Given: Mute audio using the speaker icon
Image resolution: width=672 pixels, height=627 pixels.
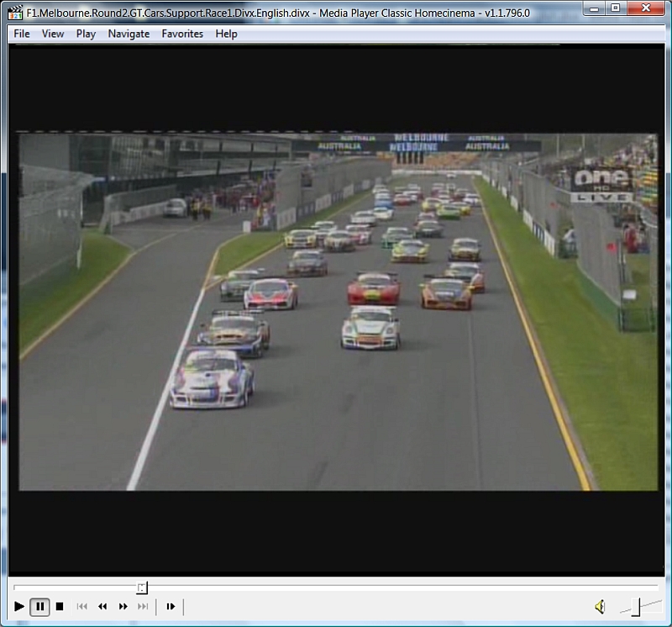Looking at the screenshot, I should point(600,606).
